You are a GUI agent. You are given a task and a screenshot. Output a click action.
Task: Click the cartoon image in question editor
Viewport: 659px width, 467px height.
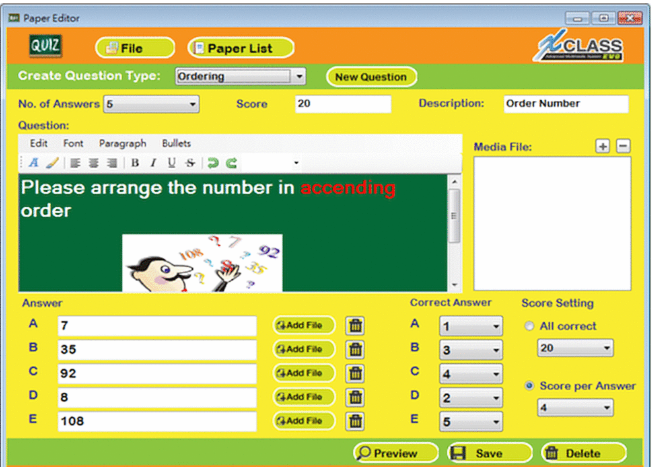tap(202, 263)
